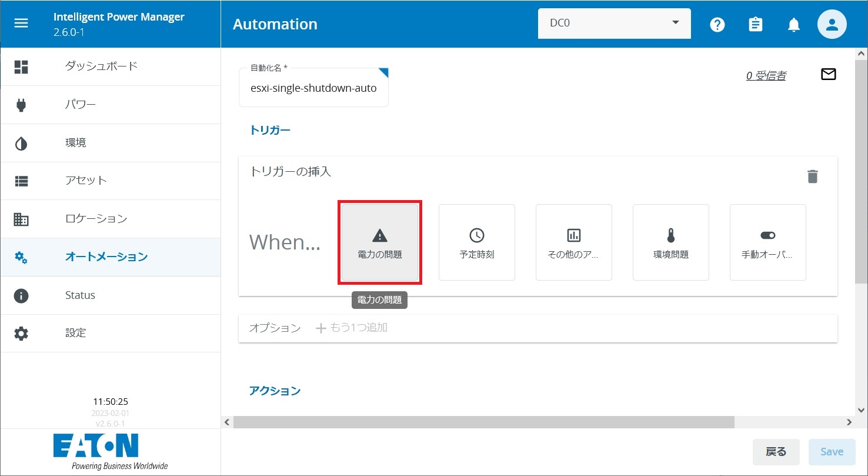This screenshot has width=868, height=476.
Task: Open the clipboard tasks icon
Action: coord(755,24)
